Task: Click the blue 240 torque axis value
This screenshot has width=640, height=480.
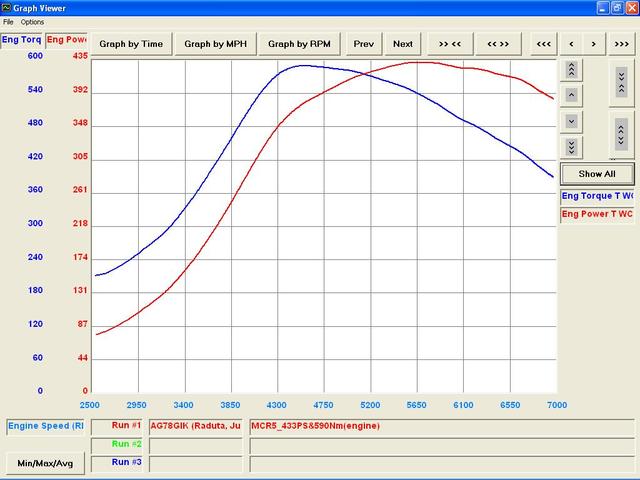Action: tap(35, 257)
